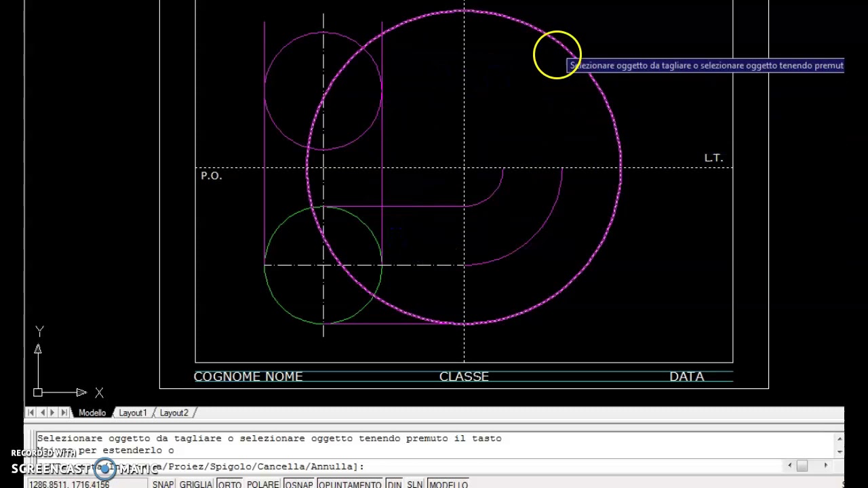Go to the first layout tab arrow

tap(31, 413)
